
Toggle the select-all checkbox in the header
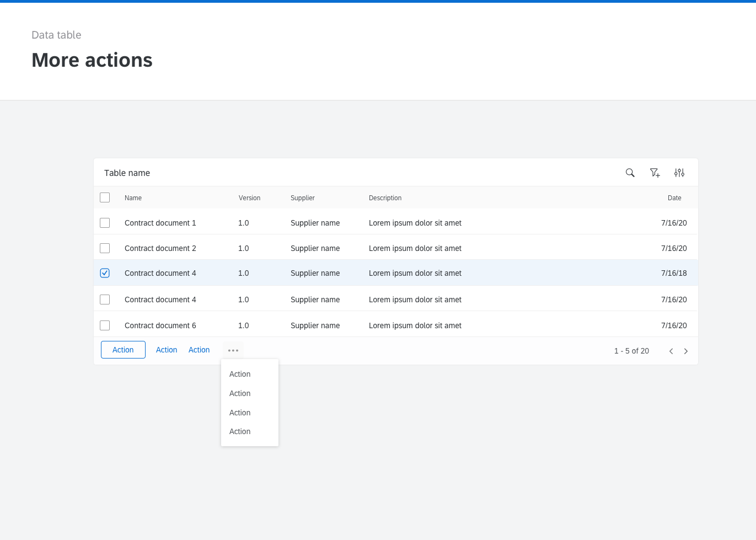(x=105, y=197)
